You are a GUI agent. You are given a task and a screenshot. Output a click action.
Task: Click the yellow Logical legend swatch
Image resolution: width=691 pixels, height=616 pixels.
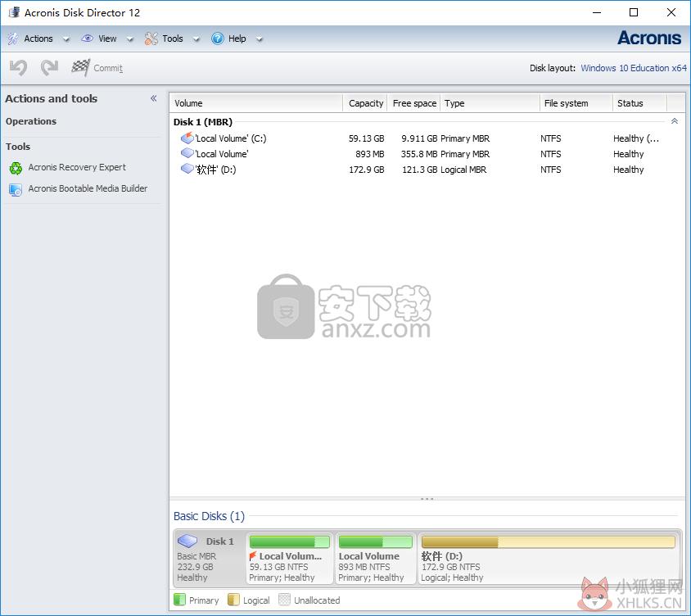coord(233,600)
